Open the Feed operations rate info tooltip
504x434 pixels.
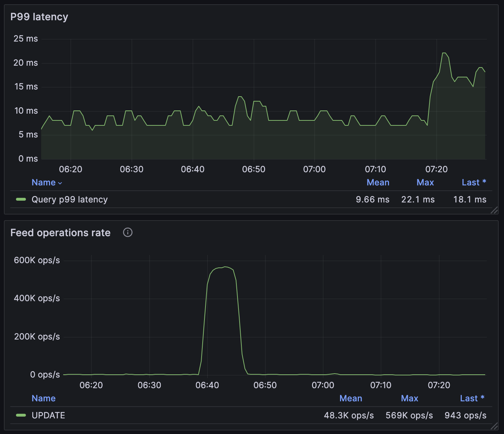click(x=127, y=232)
